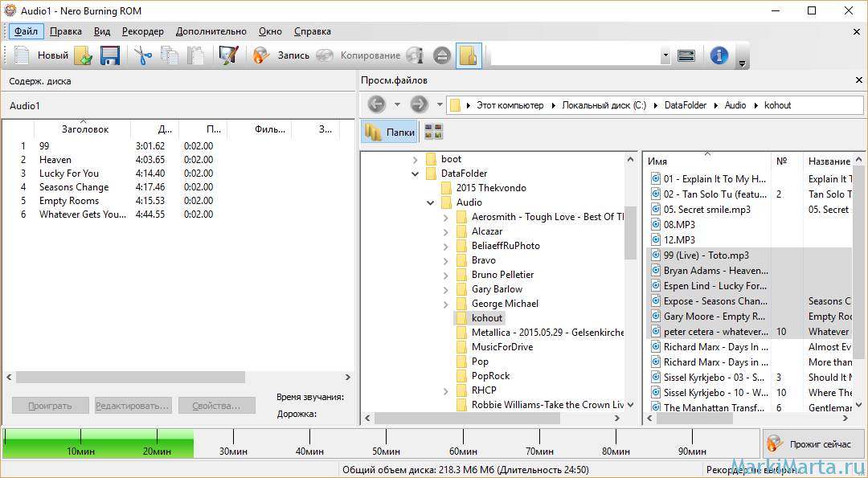This screenshot has height=478, width=868.
Task: Click the disc info icon
Action: (415, 55)
